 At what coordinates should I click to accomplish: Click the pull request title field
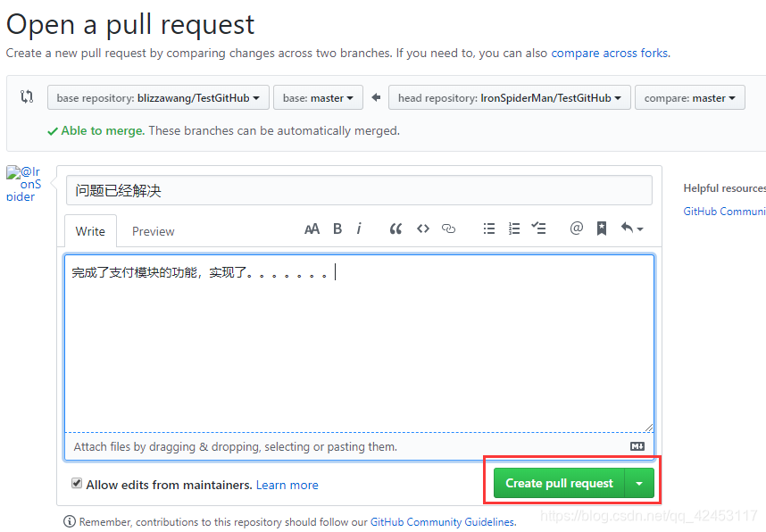(359, 190)
